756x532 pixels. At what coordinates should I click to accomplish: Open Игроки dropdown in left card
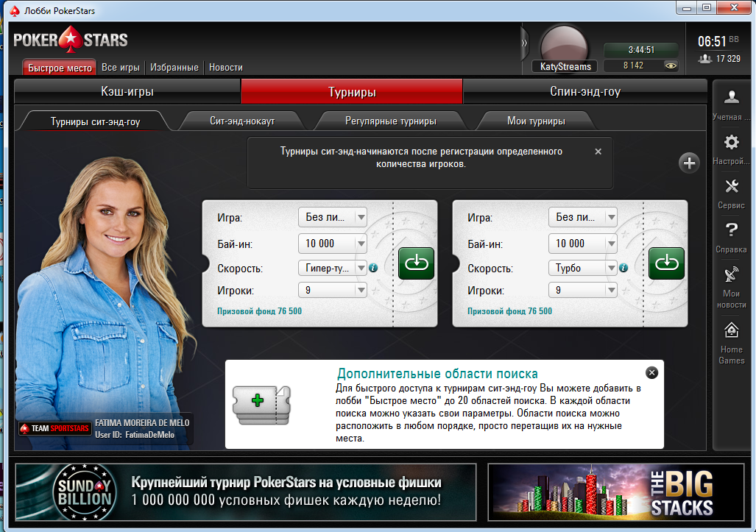(x=333, y=290)
